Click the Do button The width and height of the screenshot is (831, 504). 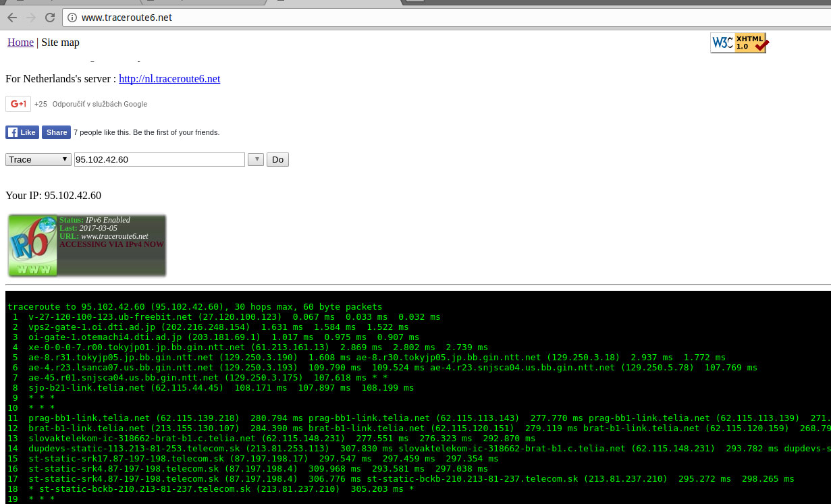tap(277, 160)
